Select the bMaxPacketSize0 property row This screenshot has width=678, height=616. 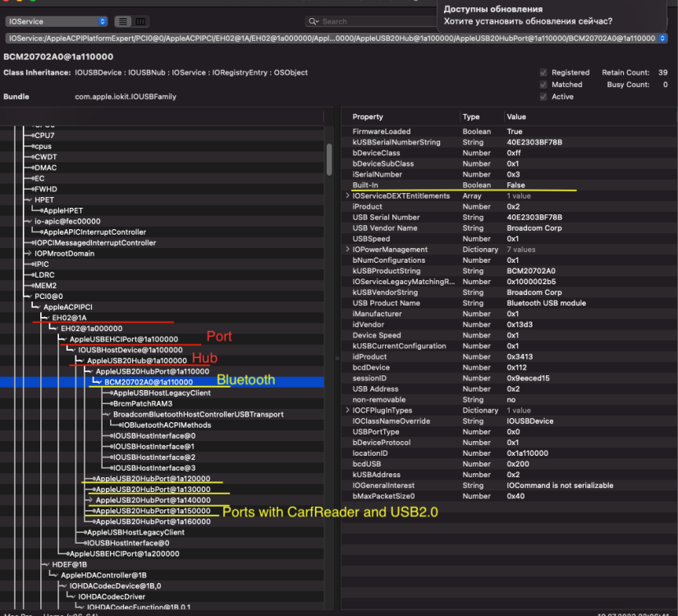(510, 496)
